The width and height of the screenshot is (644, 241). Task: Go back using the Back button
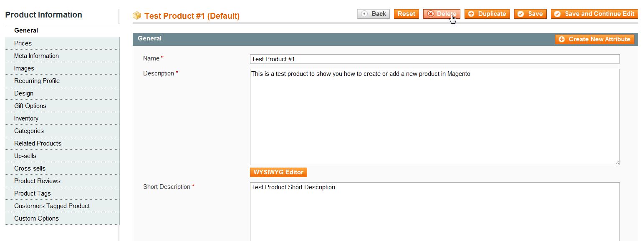point(374,14)
